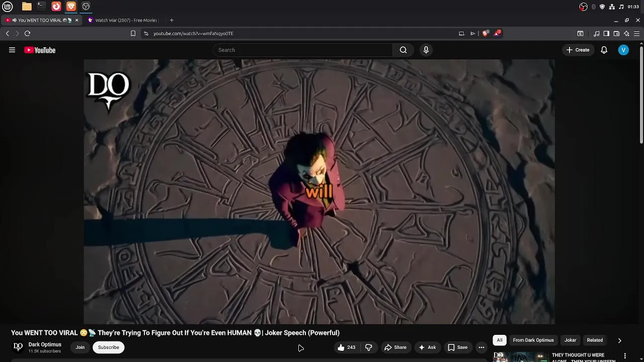Image resolution: width=644 pixels, height=362 pixels.
Task: Open the music note sound tray applet
Action: [621, 7]
